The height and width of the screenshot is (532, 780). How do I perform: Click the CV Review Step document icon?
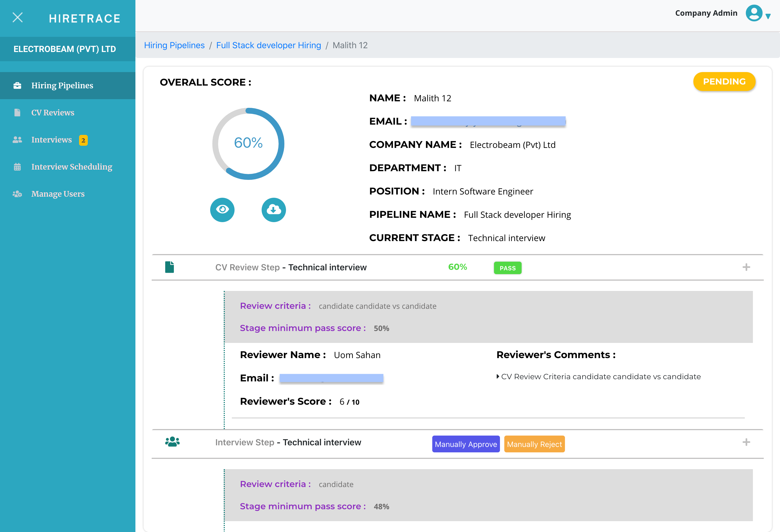(x=170, y=267)
